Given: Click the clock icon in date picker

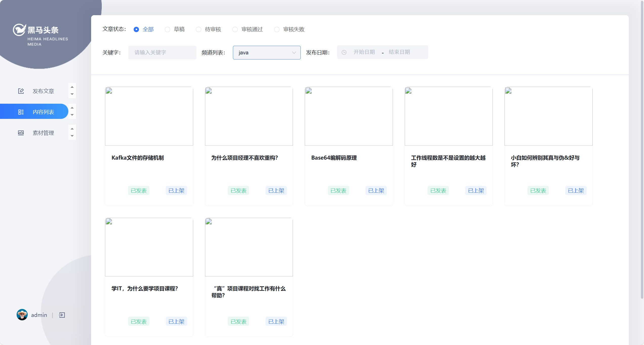Looking at the screenshot, I should [344, 52].
